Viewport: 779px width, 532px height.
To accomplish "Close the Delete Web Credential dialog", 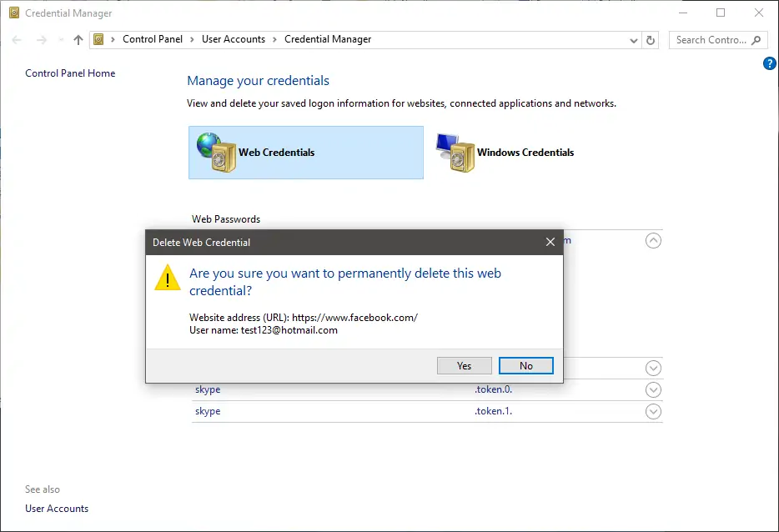I will click(550, 242).
